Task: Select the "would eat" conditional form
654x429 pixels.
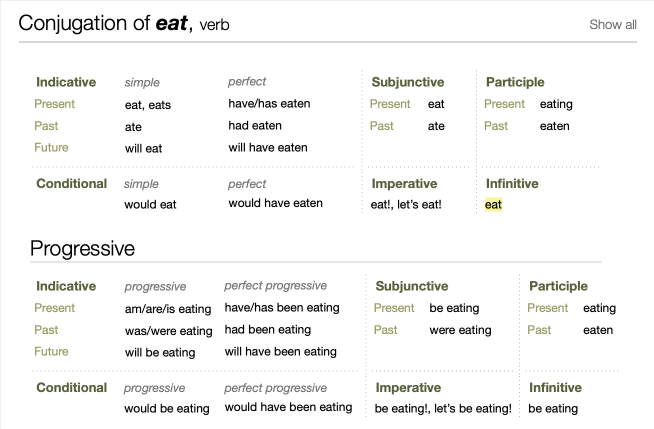Action: 150,205
